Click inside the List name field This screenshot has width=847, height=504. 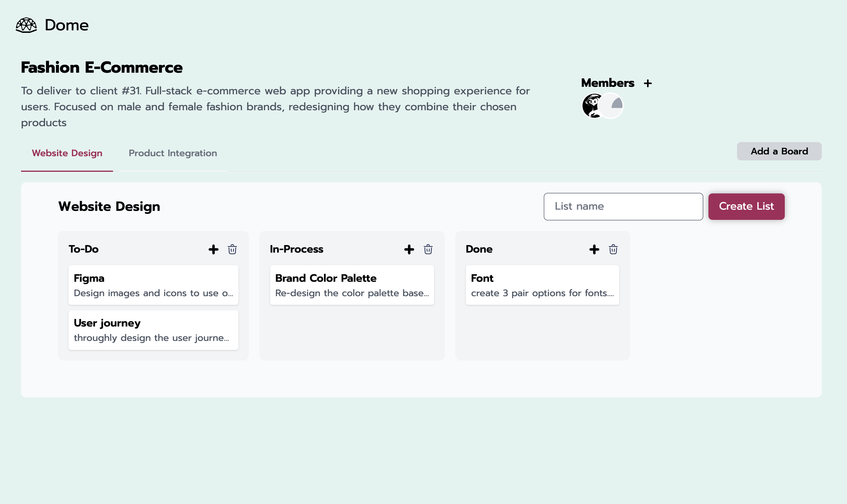(623, 206)
